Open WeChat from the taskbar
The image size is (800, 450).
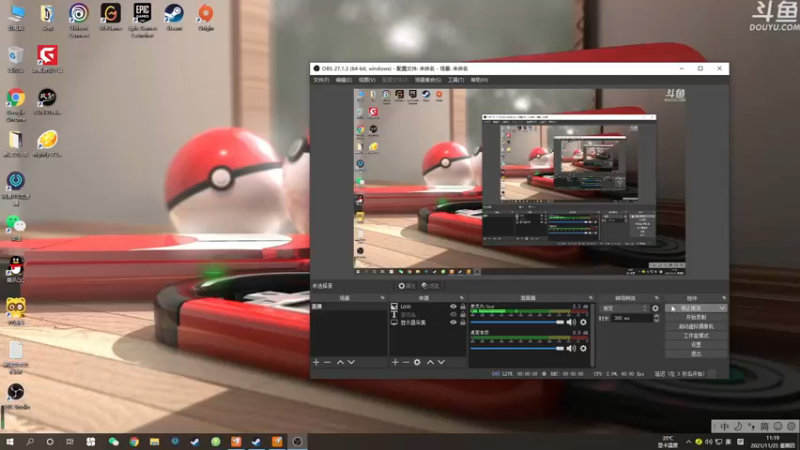[x=114, y=442]
